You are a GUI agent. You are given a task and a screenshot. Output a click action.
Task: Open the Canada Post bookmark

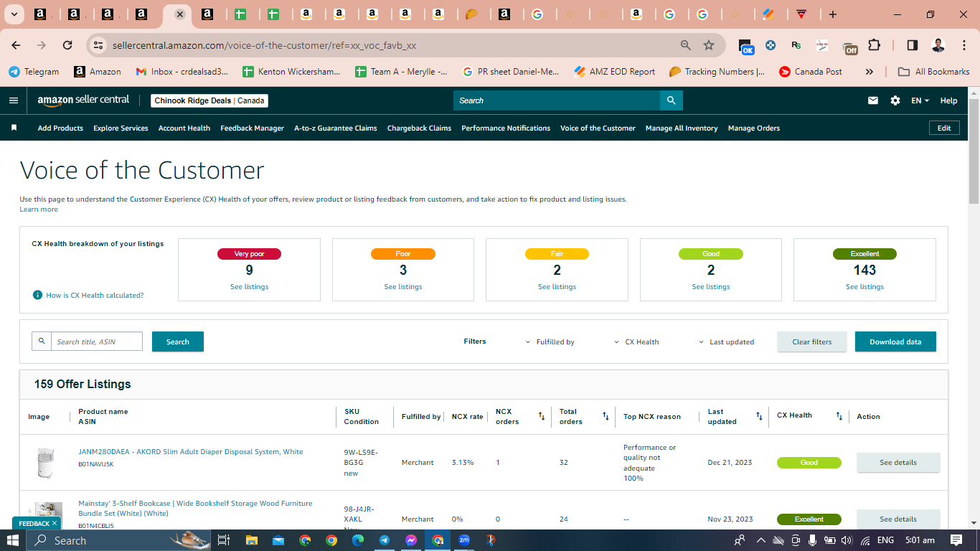(811, 72)
